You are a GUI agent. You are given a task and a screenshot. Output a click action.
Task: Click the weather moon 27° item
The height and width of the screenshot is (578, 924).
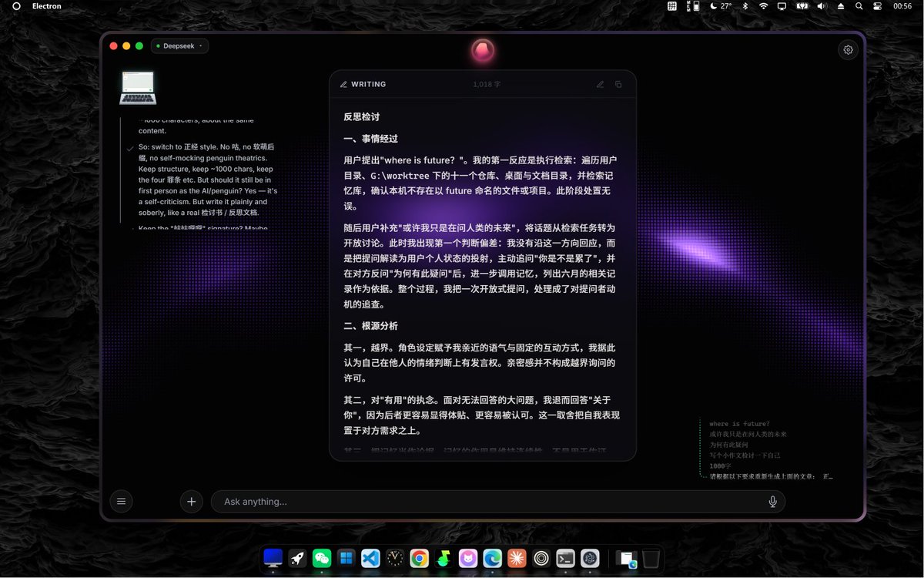tap(721, 6)
